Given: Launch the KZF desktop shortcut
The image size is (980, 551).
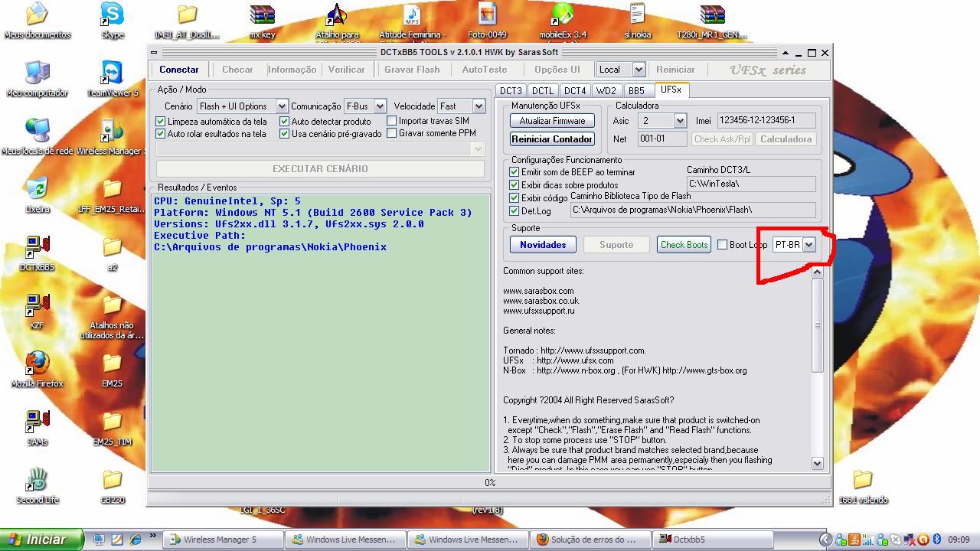Looking at the screenshot, I should click(x=37, y=311).
